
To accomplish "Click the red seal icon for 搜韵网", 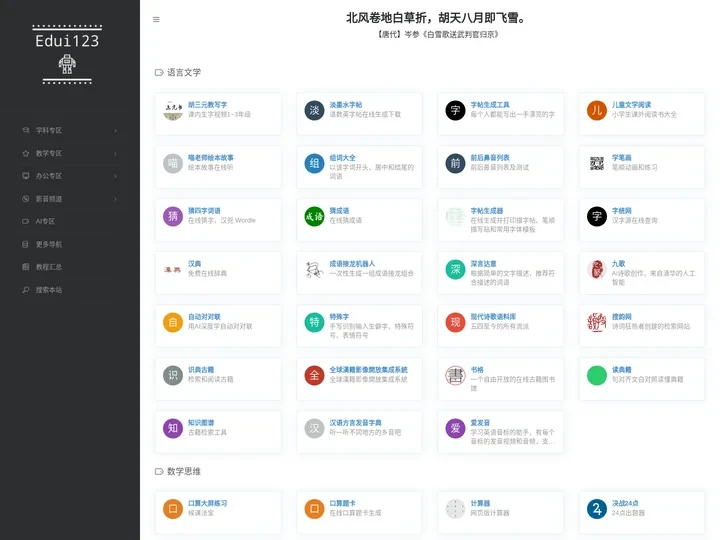I will [x=596, y=322].
